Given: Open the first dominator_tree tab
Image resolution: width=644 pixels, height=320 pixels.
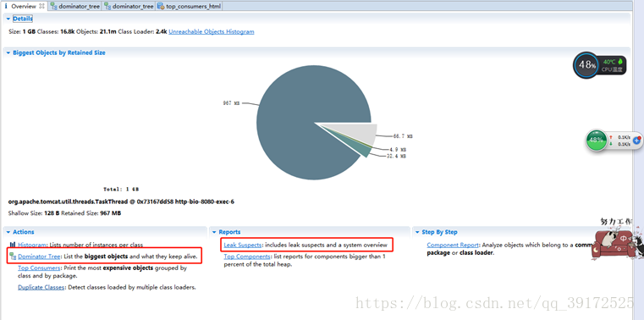Looking at the screenshot, I should 74,6.
